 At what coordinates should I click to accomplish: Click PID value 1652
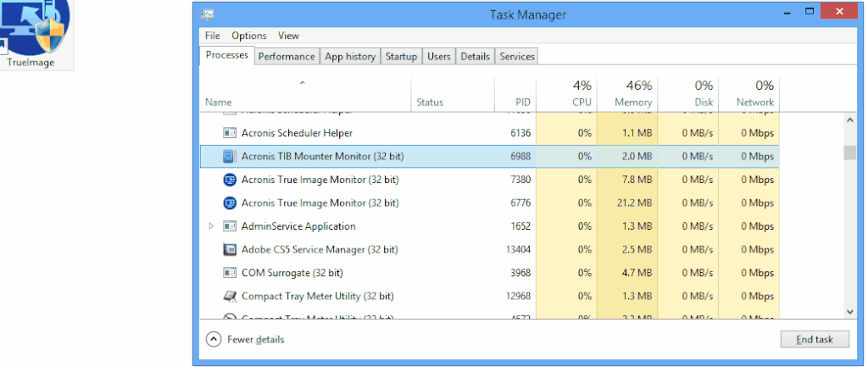521,226
